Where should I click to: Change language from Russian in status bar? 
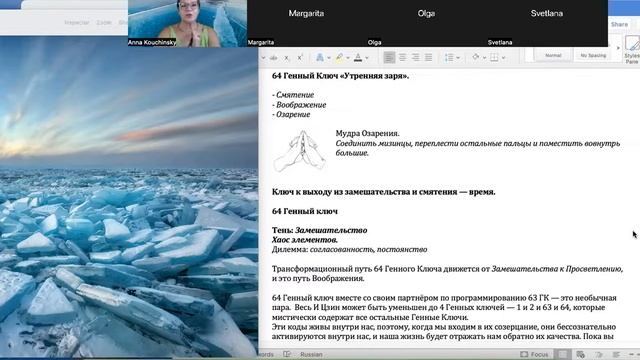[311, 354]
